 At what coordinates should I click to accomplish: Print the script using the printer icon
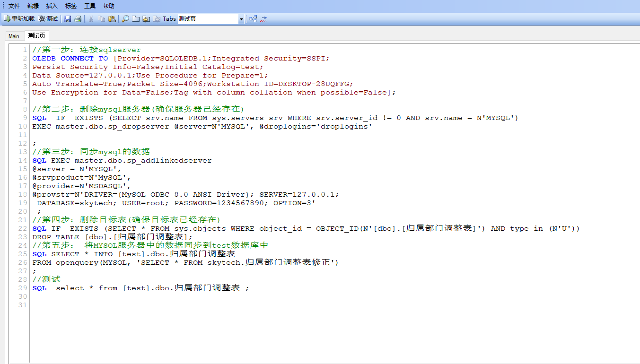pyautogui.click(x=78, y=19)
